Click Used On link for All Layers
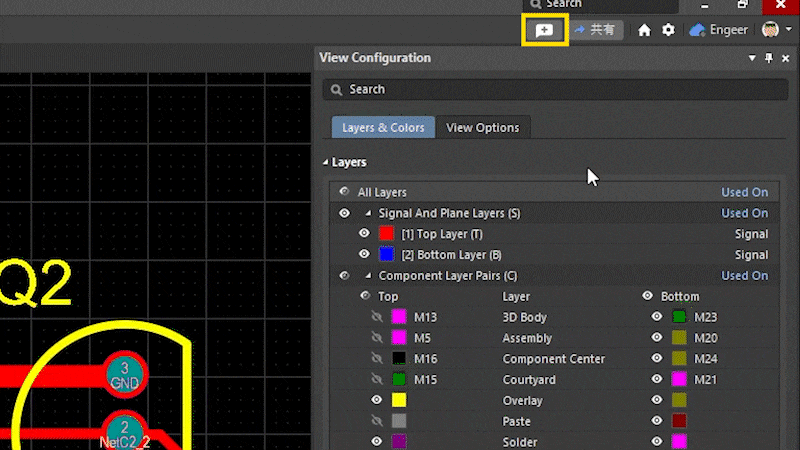This screenshot has height=450, width=800. [x=744, y=192]
